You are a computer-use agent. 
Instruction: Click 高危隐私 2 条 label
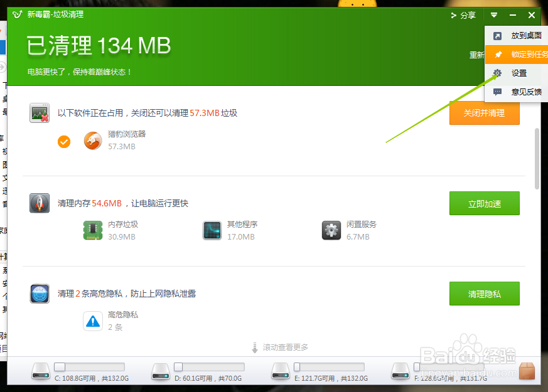(123, 320)
